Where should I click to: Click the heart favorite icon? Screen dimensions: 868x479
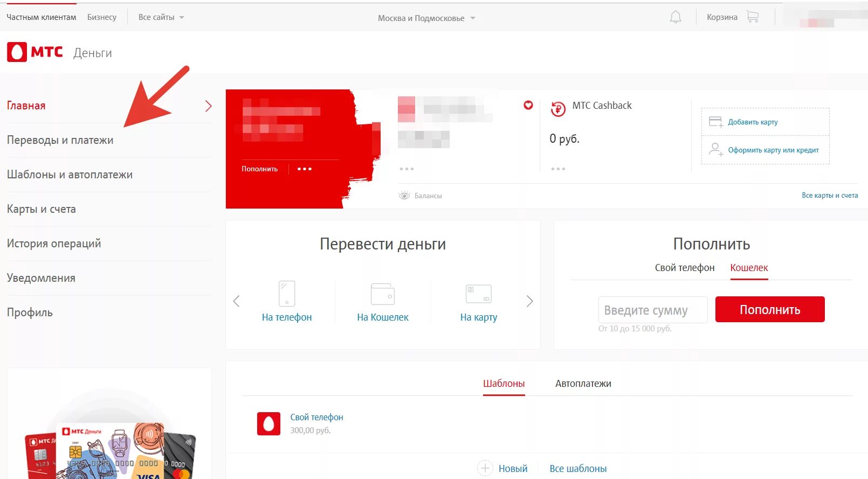[528, 105]
